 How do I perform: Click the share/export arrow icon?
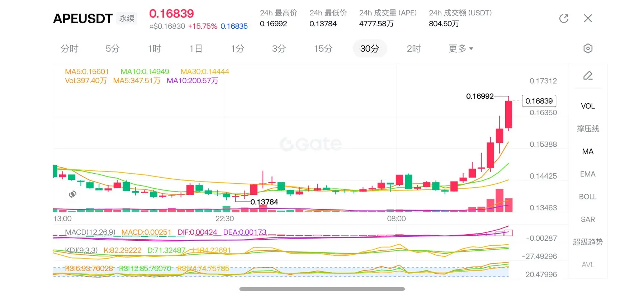coord(564,18)
